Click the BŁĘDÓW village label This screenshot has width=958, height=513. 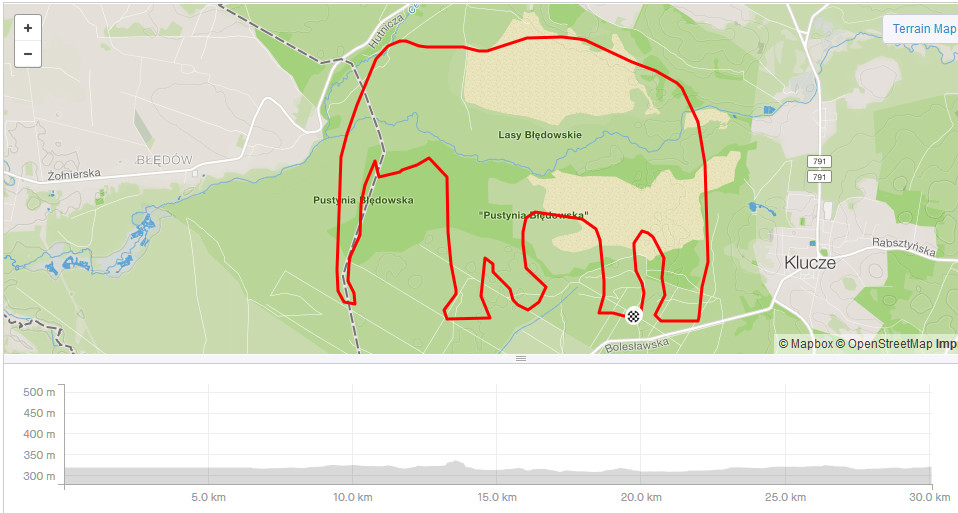click(x=164, y=160)
